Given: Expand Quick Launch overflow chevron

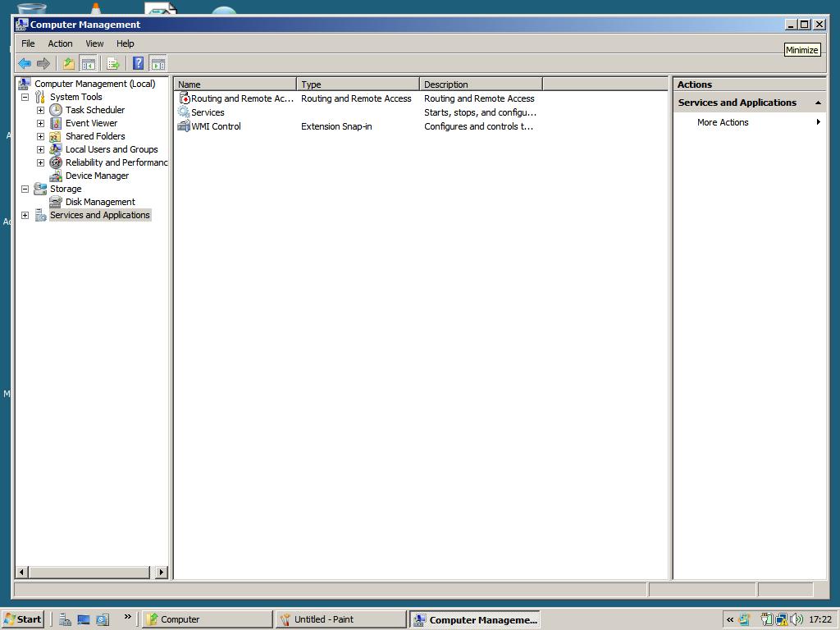Looking at the screenshot, I should click(127, 617).
